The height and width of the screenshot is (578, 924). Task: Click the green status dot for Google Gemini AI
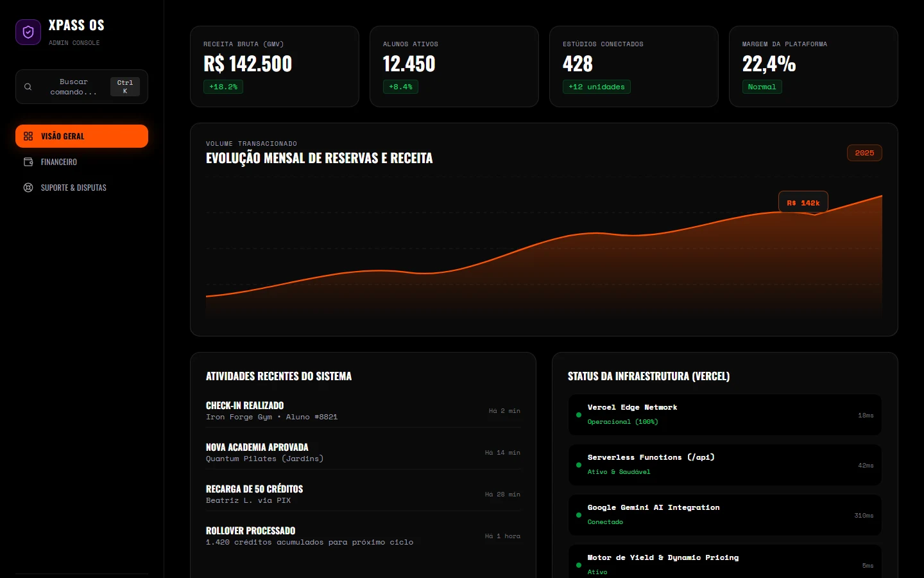(579, 515)
